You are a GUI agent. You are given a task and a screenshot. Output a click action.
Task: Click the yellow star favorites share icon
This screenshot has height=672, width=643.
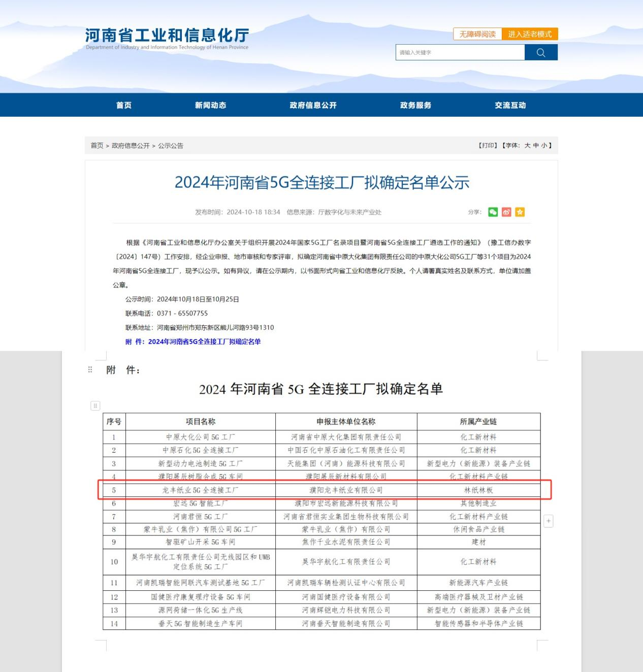click(x=520, y=212)
